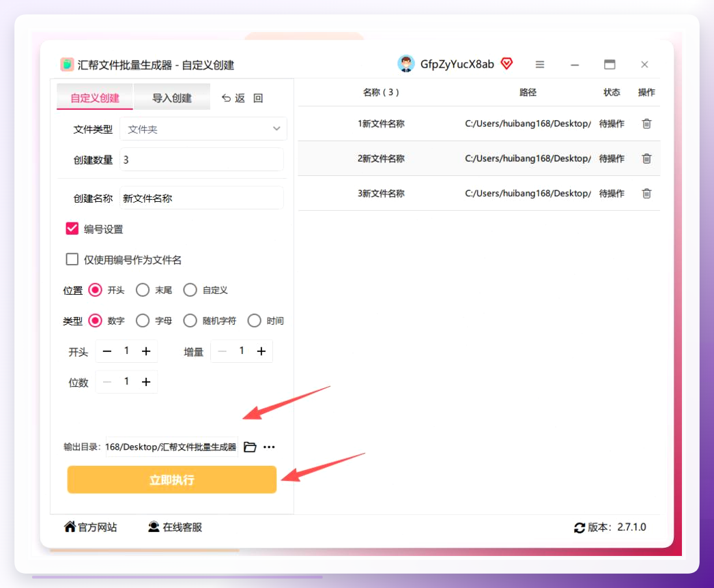Delete the 2新文件名称 row with trash icon

coord(646,158)
